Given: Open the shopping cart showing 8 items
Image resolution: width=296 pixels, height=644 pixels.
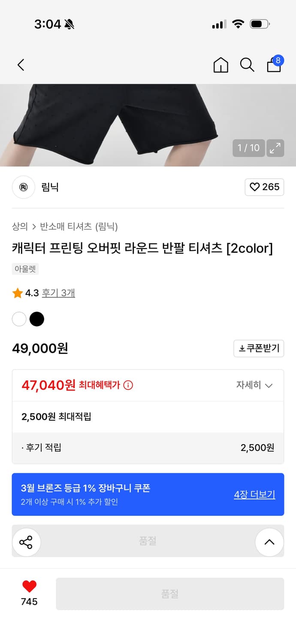Looking at the screenshot, I should [274, 65].
